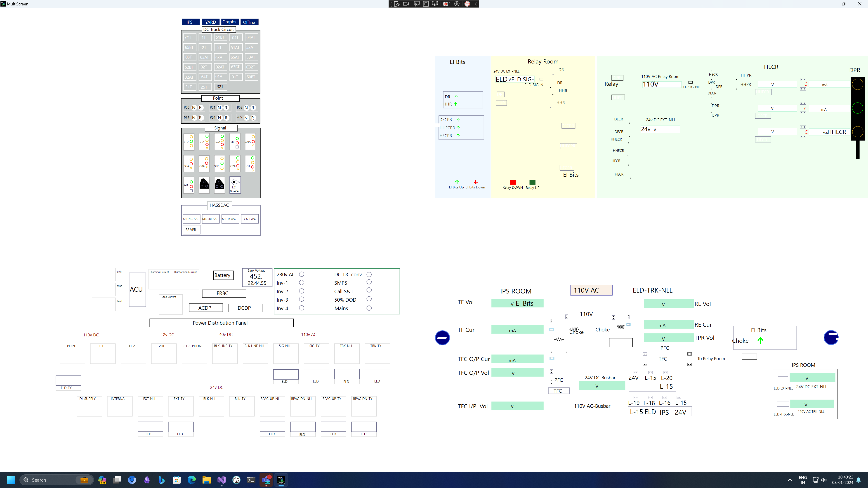Click binding failures indicator showing 2
The height and width of the screenshot is (488, 868).
[x=447, y=4]
